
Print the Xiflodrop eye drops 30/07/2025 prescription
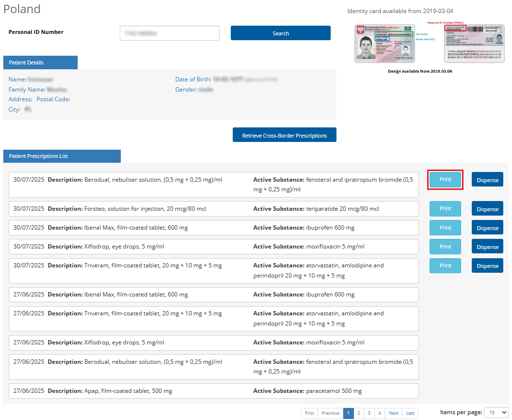coord(445,247)
